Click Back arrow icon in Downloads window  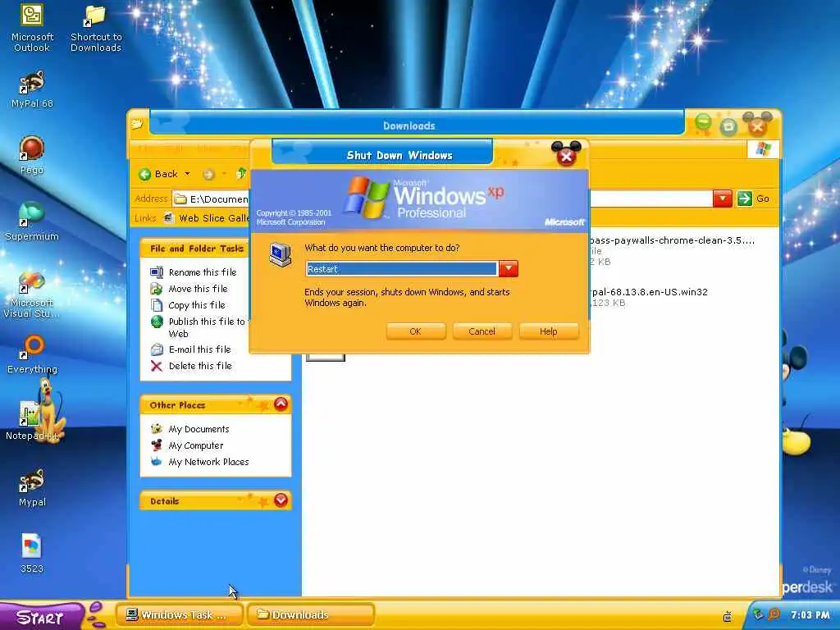144,174
